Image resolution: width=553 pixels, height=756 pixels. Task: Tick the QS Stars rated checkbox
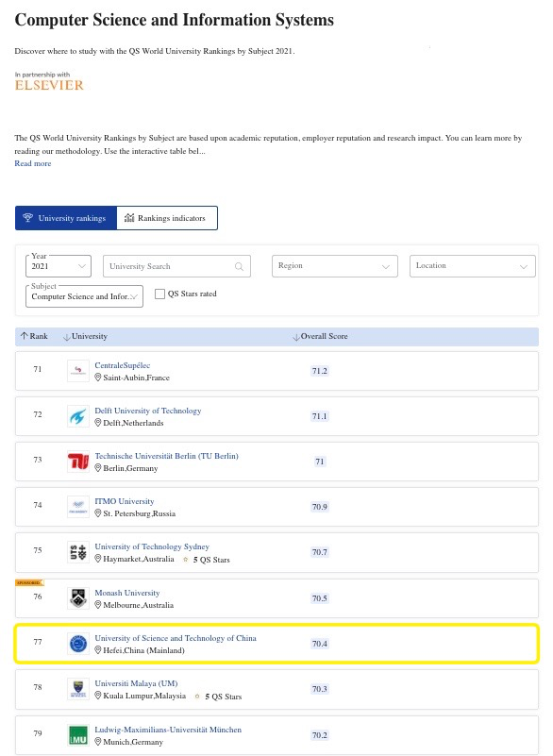pyautogui.click(x=160, y=294)
